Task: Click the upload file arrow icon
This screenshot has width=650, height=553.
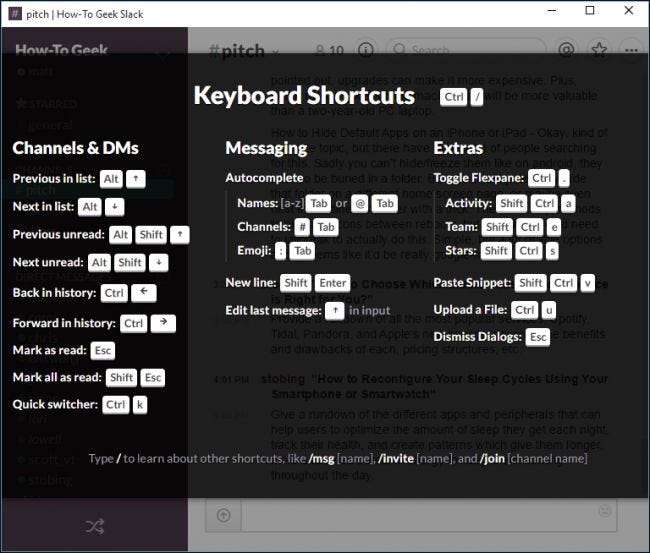Action: click(x=224, y=515)
